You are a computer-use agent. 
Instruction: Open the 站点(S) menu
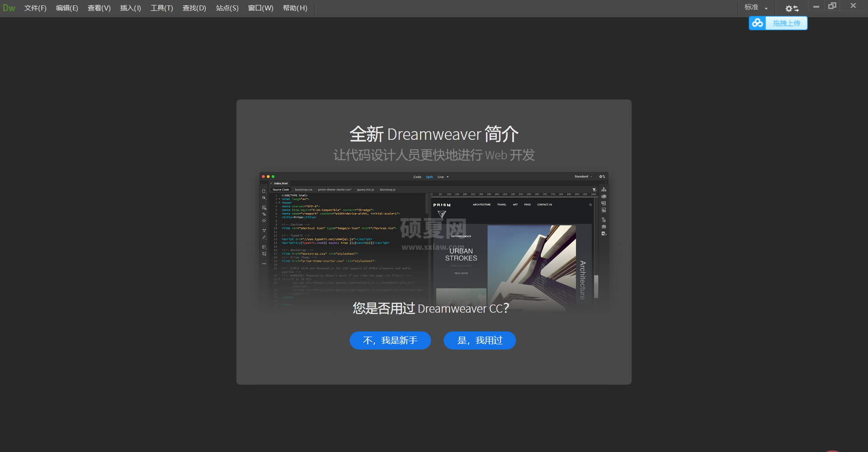point(227,8)
